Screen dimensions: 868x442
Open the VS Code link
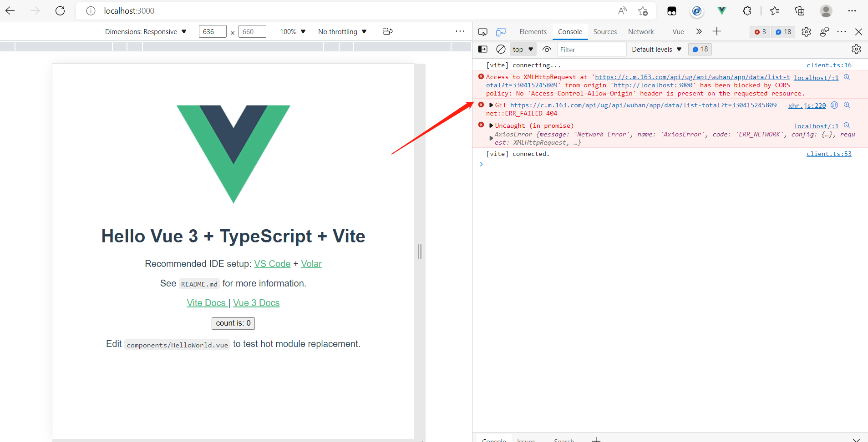coord(272,264)
